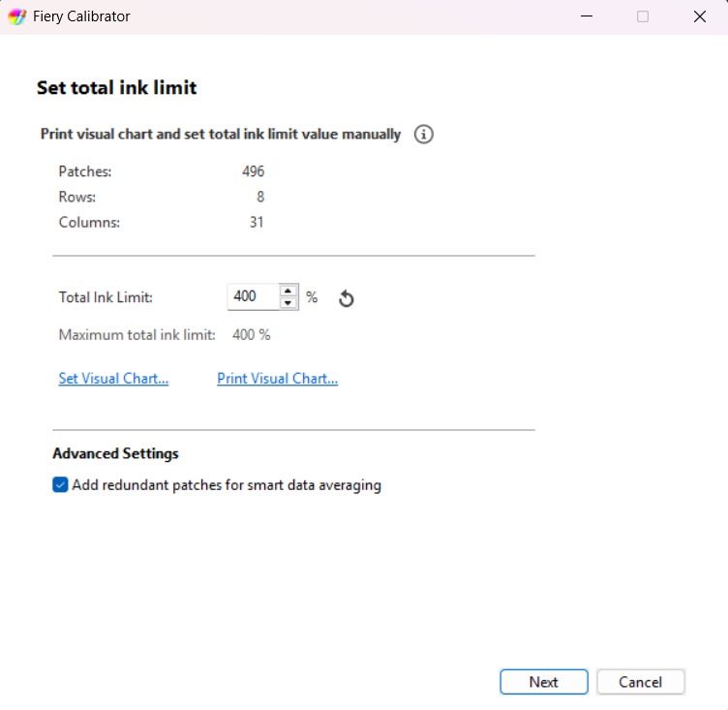728x710 pixels.
Task: Click the info icon beside the chart instructions
Action: [x=423, y=135]
